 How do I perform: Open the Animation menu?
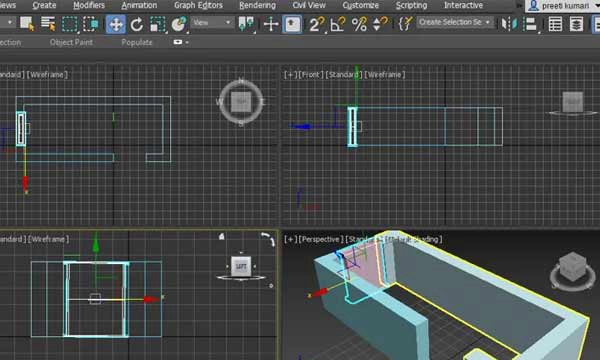click(139, 5)
